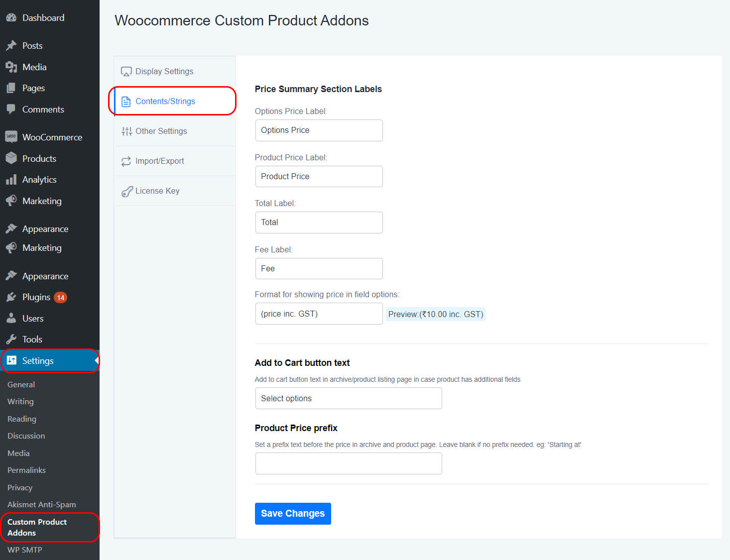Click the Posts pushpin icon
Image resolution: width=730 pixels, height=560 pixels.
point(11,46)
